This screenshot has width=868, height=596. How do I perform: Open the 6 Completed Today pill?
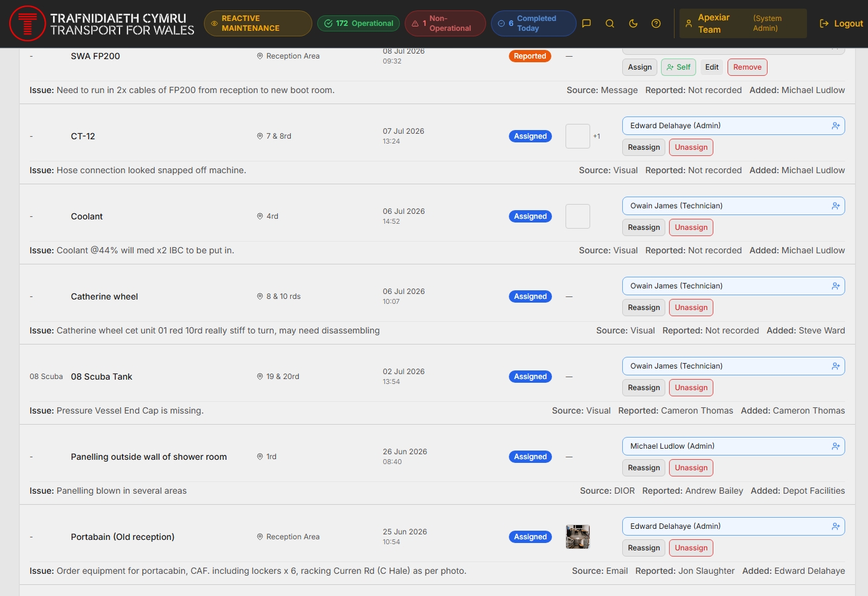point(533,23)
